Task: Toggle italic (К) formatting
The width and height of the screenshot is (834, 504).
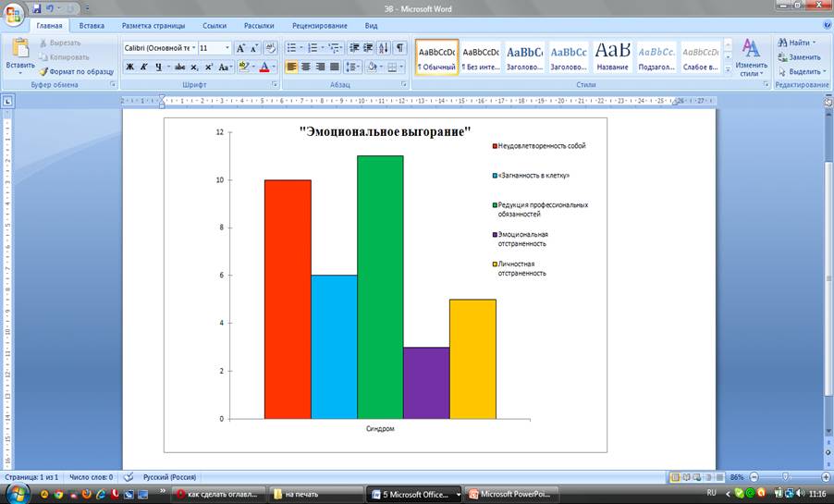Action: click(x=143, y=68)
